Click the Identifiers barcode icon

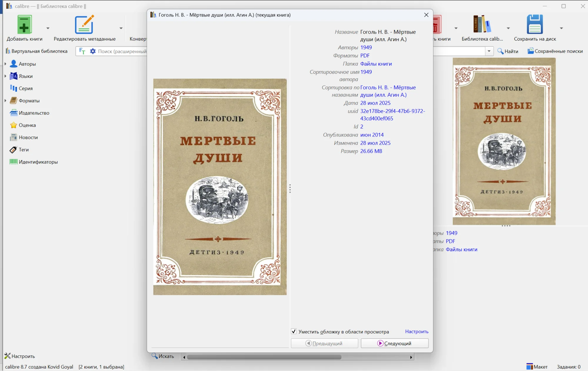13,162
